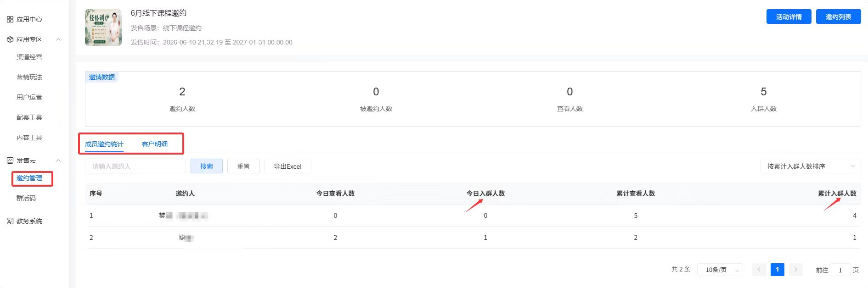Click the 教务系统 sidebar icon

point(10,221)
